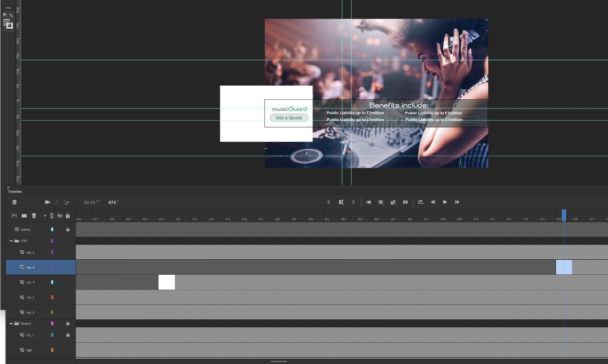608x364 pixels.
Task: Select the frame-by-frame graph icon in the timeline header
Action: (67, 202)
